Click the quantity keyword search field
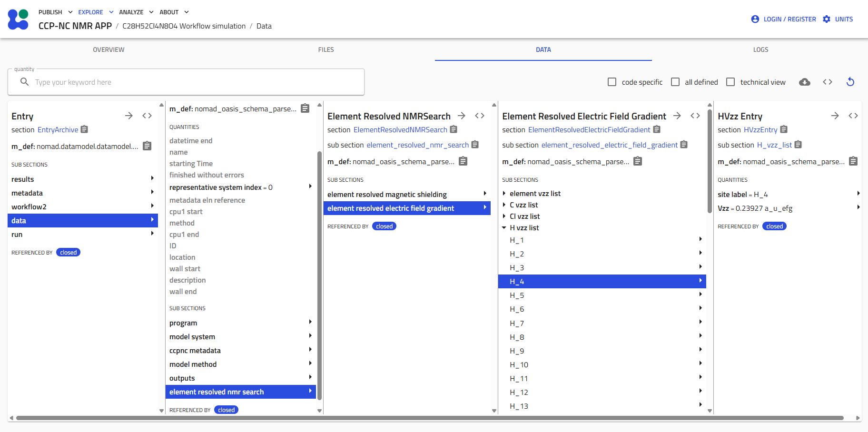Screen dimensions: 868x432 point(186,82)
